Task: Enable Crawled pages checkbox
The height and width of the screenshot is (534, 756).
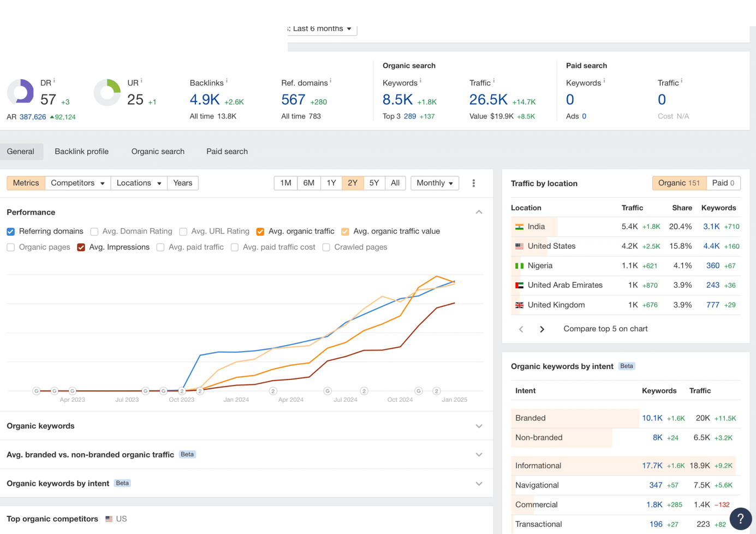Action: (x=326, y=247)
